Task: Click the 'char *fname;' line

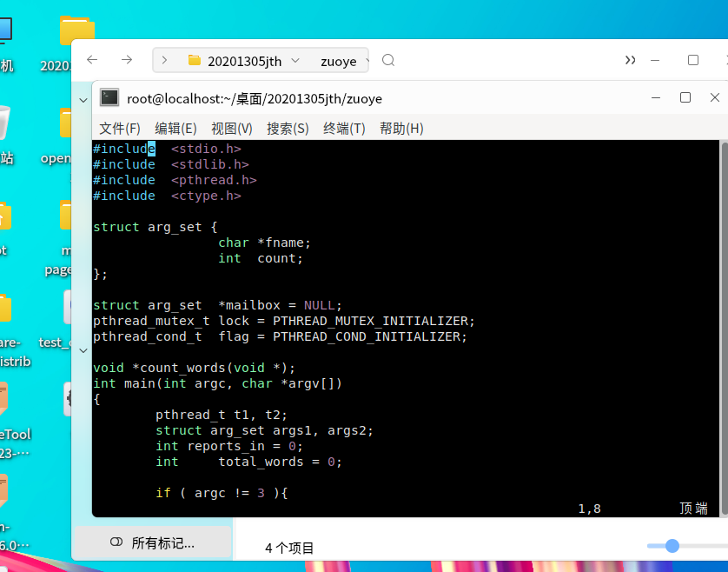Action: tap(264, 243)
